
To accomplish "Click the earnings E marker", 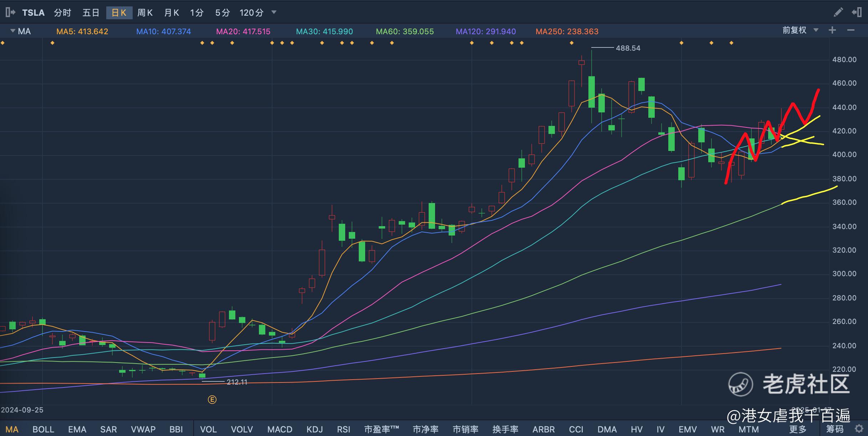I will coord(212,400).
